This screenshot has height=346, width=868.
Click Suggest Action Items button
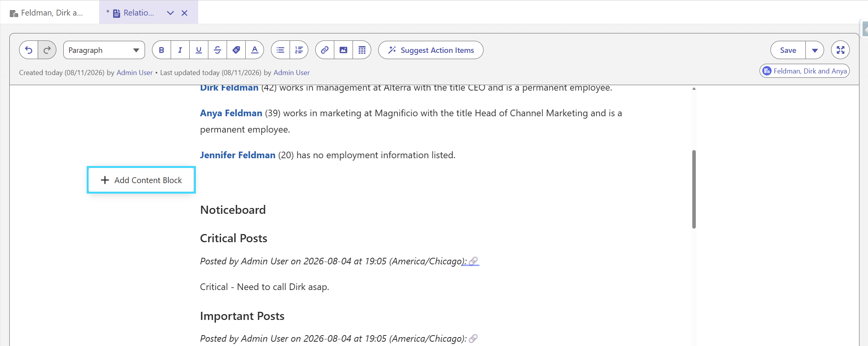(431, 50)
